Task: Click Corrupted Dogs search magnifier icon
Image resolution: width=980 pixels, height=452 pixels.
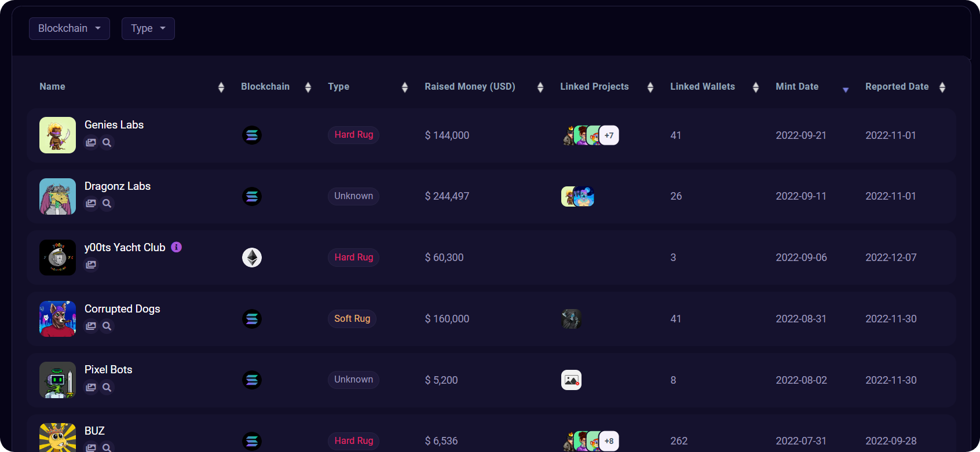Action: [x=107, y=326]
